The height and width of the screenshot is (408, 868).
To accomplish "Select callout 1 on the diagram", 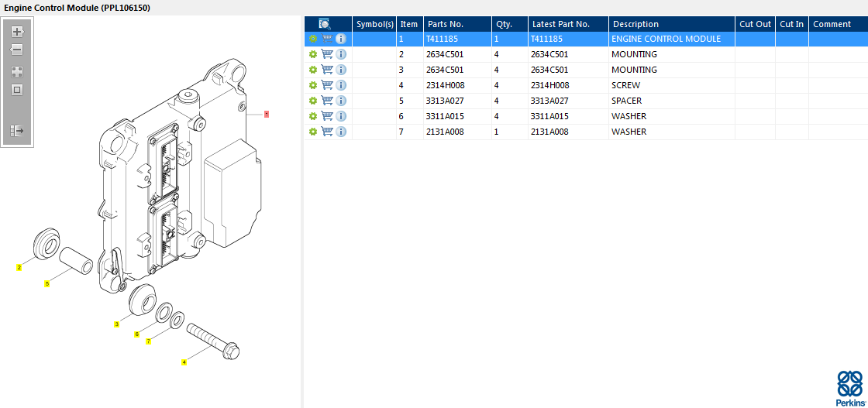I will [x=267, y=115].
